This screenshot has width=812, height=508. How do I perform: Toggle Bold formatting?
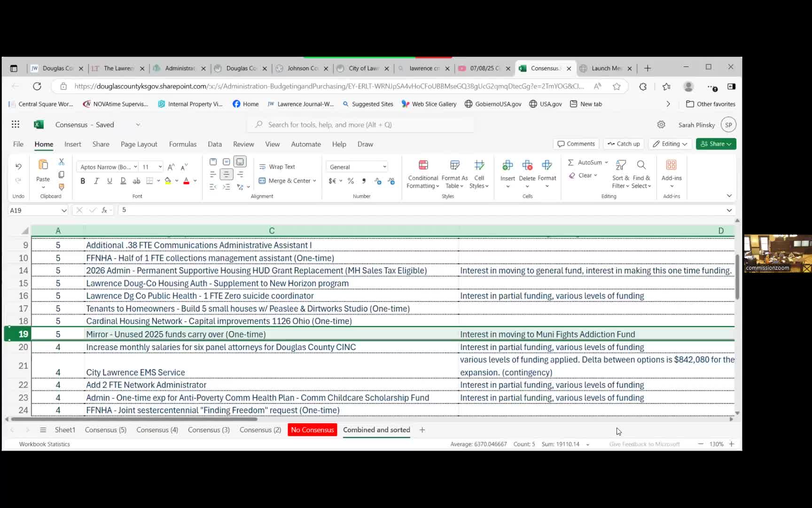[x=83, y=181]
